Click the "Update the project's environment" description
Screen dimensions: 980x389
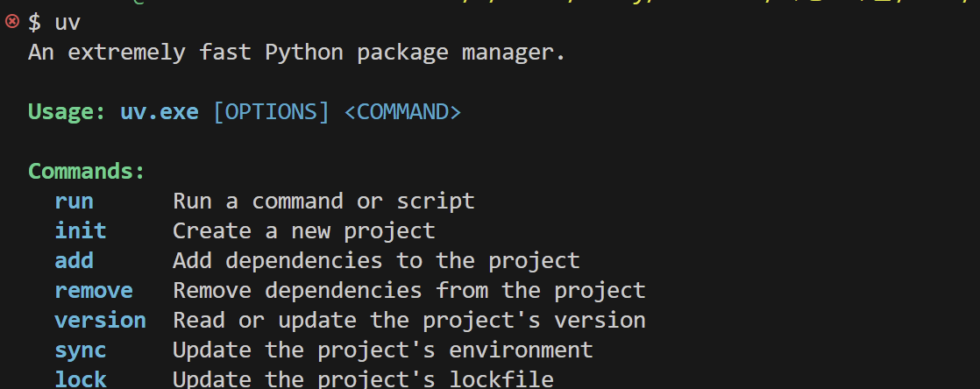(382, 350)
